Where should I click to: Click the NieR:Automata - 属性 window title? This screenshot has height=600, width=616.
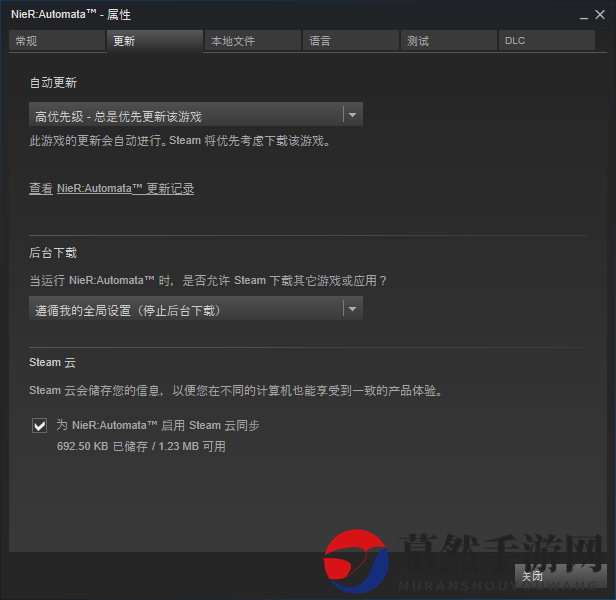71,15
